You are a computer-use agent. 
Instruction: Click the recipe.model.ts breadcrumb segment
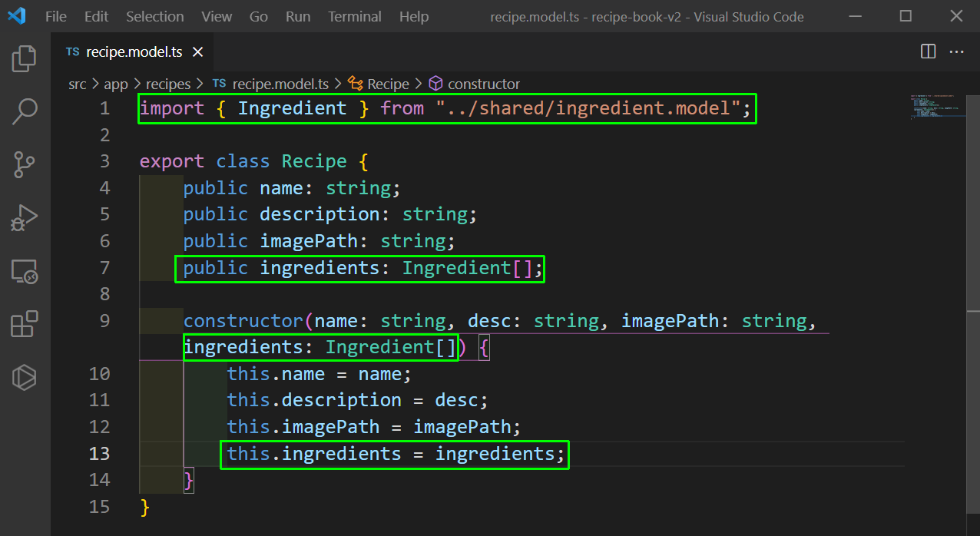(x=271, y=84)
